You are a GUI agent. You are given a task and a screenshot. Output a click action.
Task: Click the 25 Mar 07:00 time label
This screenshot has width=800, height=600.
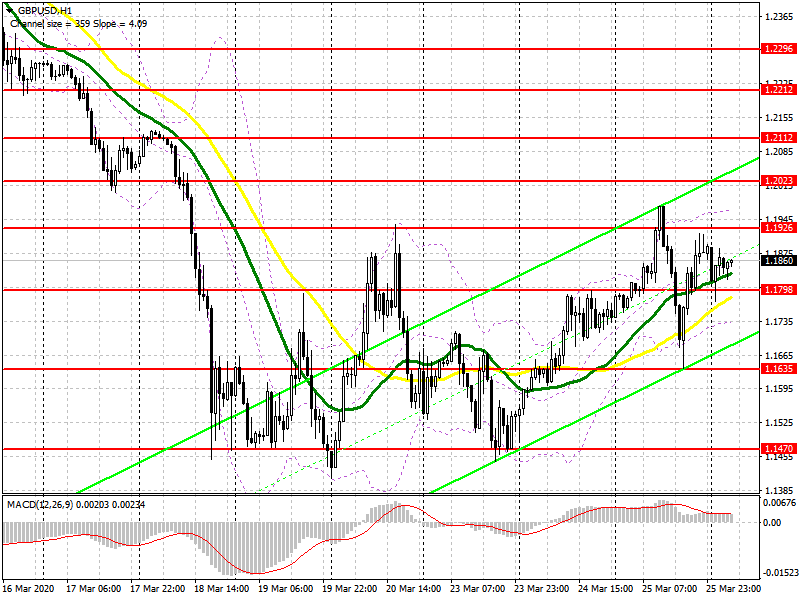(x=669, y=588)
